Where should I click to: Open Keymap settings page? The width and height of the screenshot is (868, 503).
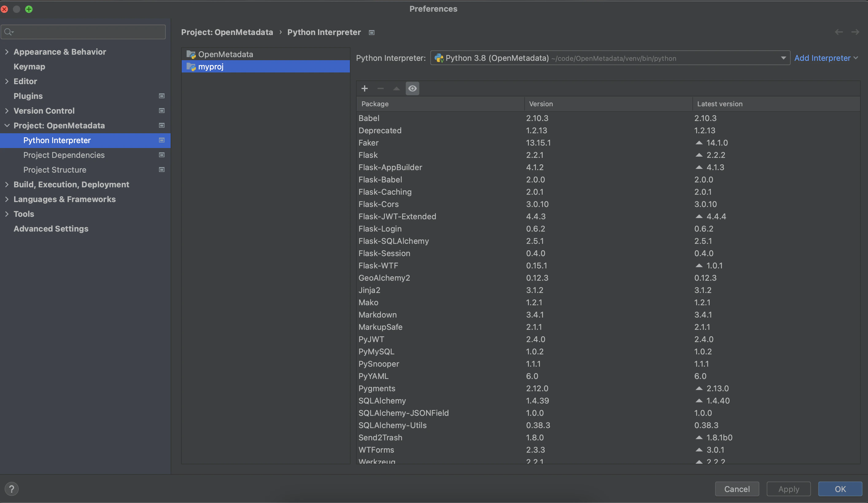coord(29,67)
